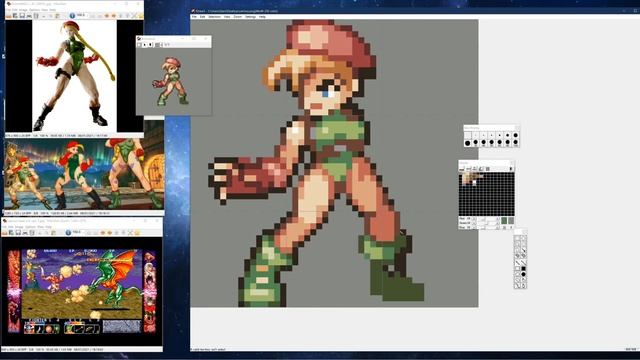This screenshot has width=640, height=360.
Task: Go to next image in bottom IrfanView window
Action: tap(109, 233)
